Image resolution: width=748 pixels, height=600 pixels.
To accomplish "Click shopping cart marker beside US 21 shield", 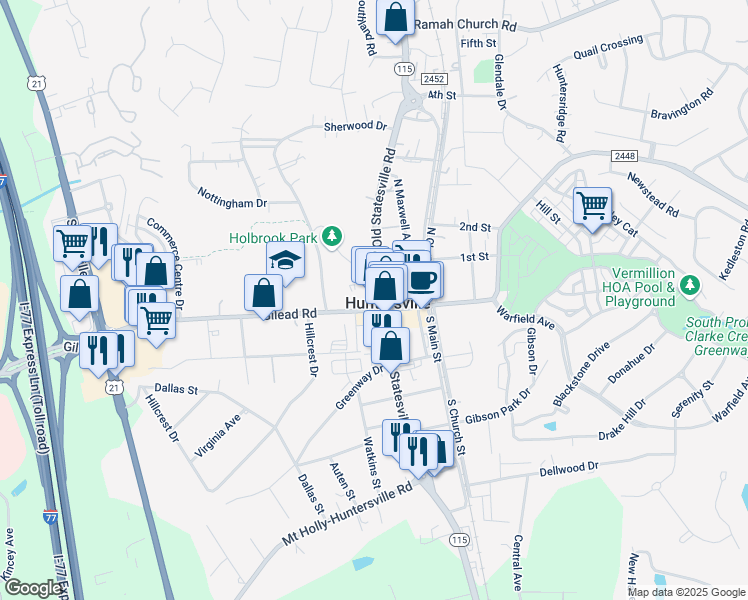I will [x=72, y=246].
